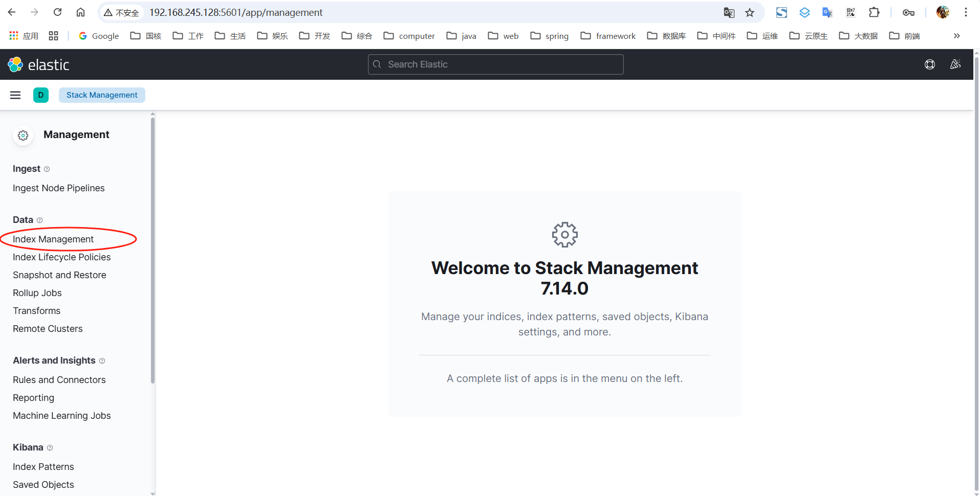
Task: Click the translate page icon
Action: [729, 13]
